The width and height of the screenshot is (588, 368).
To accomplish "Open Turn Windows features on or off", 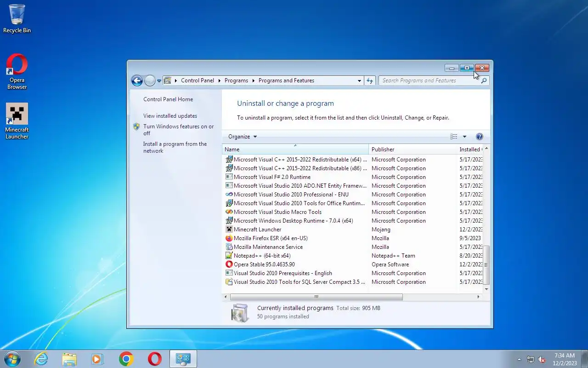I will [178, 130].
